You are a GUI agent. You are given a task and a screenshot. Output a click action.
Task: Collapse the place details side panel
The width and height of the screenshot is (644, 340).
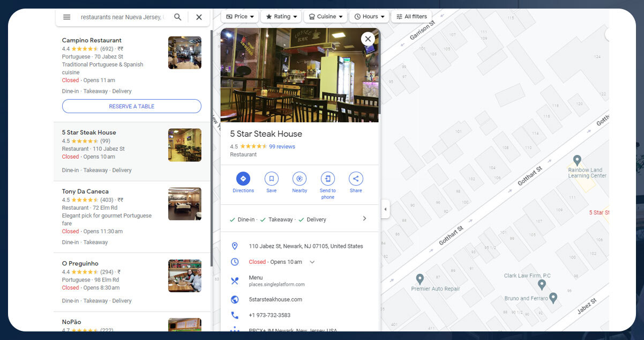click(385, 209)
